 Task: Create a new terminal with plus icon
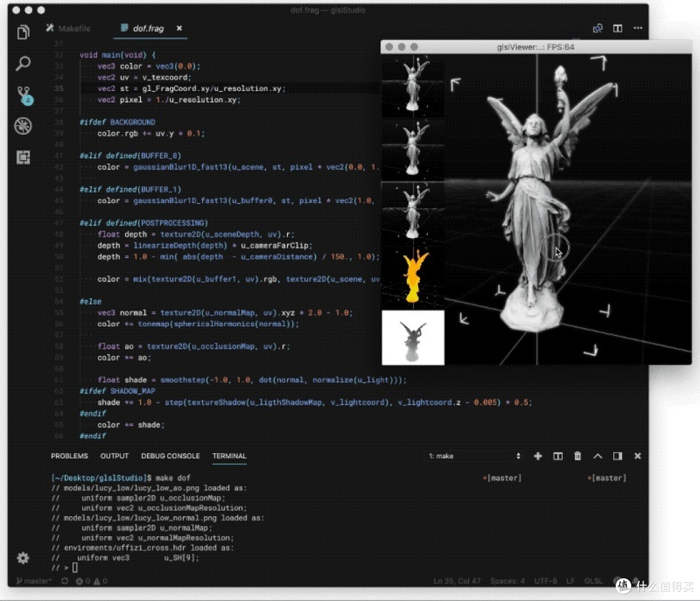click(538, 456)
